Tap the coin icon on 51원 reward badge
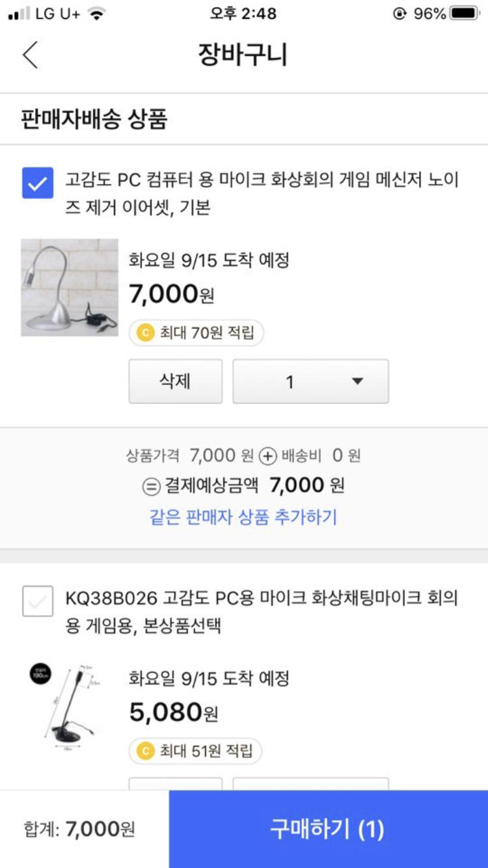 pos(145,751)
